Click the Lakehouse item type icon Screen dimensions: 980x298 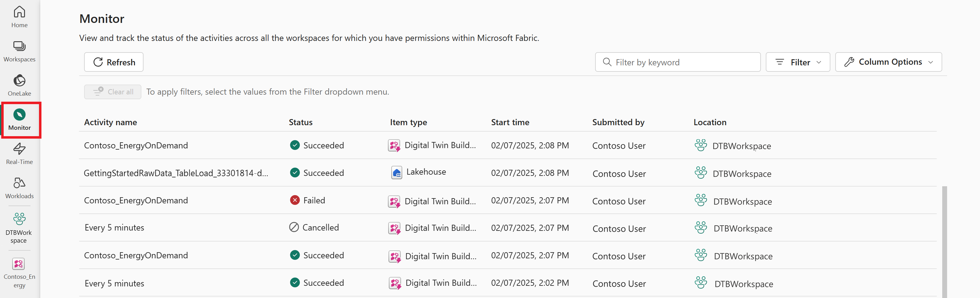tap(396, 173)
